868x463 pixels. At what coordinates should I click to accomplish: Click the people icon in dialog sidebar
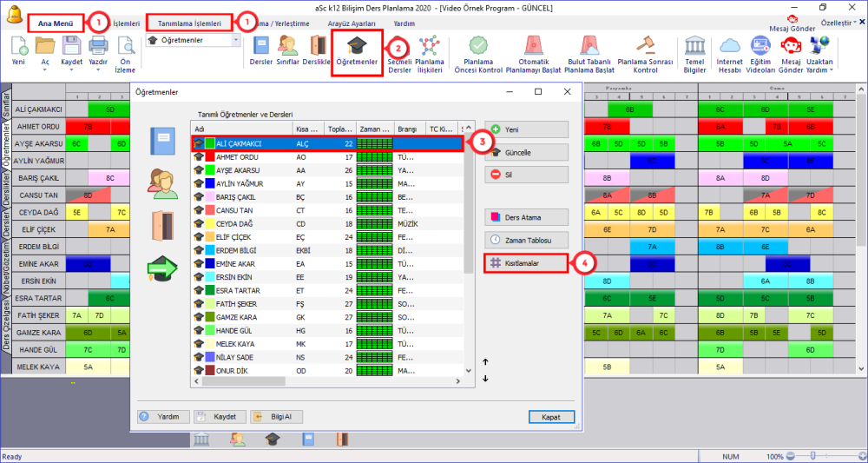pos(163,184)
